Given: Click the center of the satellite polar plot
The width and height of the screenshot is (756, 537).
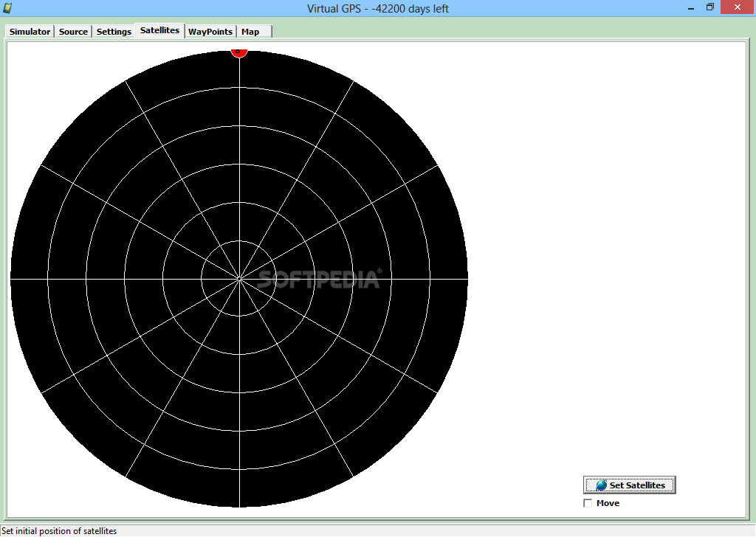Looking at the screenshot, I should (x=239, y=279).
